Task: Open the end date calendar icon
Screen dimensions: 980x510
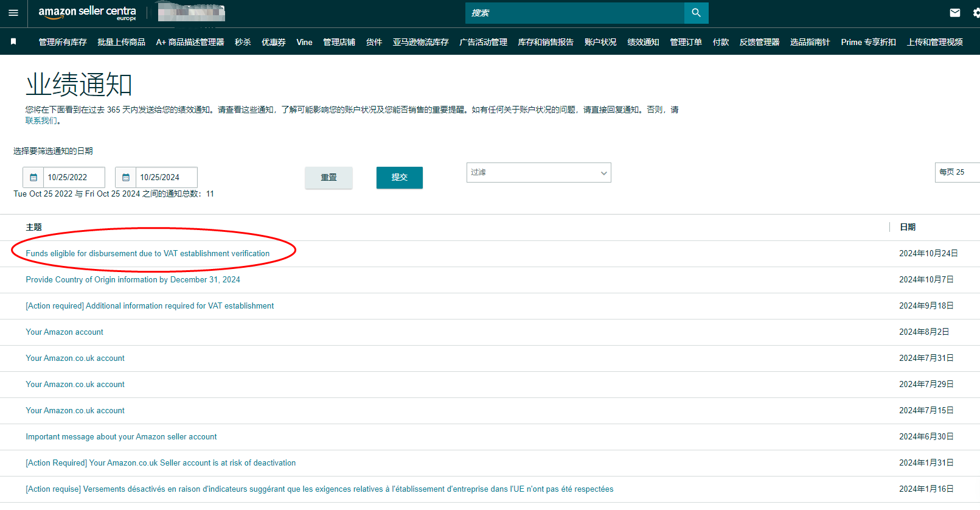Action: coord(126,177)
